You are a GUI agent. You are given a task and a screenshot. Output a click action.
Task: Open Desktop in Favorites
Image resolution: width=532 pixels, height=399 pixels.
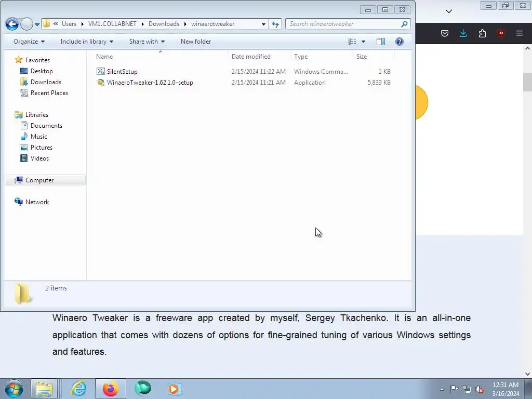point(42,71)
